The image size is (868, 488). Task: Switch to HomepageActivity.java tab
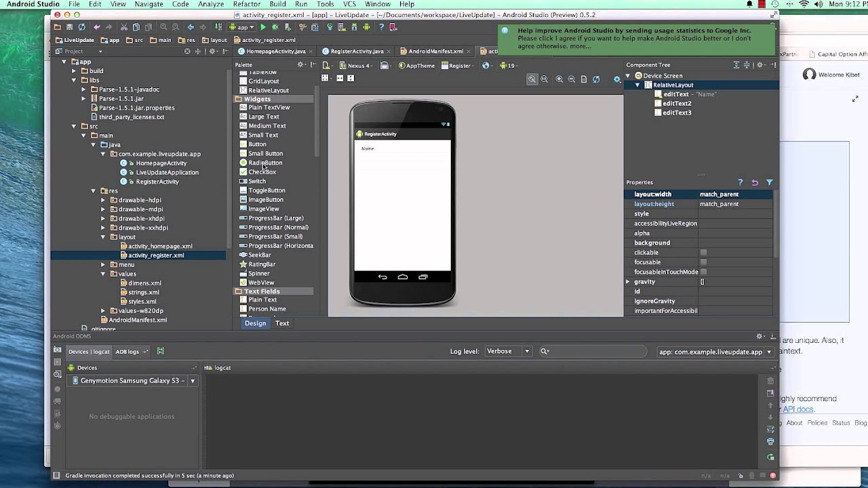coord(276,52)
